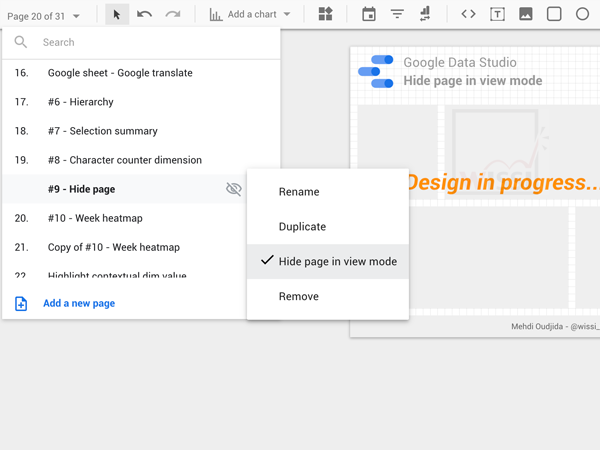Uncheck Hide page in view mode
Image resolution: width=600 pixels, height=450 pixels.
(328, 261)
